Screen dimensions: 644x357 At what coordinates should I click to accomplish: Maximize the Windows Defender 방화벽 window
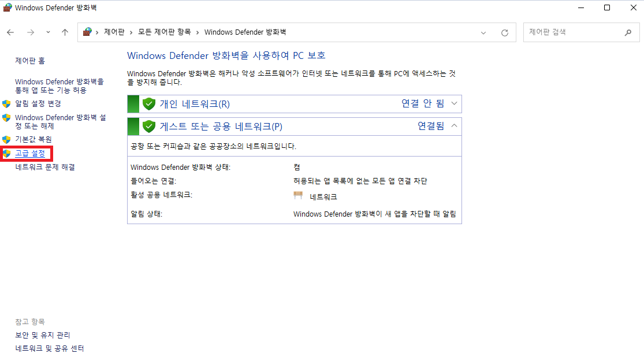point(607,8)
